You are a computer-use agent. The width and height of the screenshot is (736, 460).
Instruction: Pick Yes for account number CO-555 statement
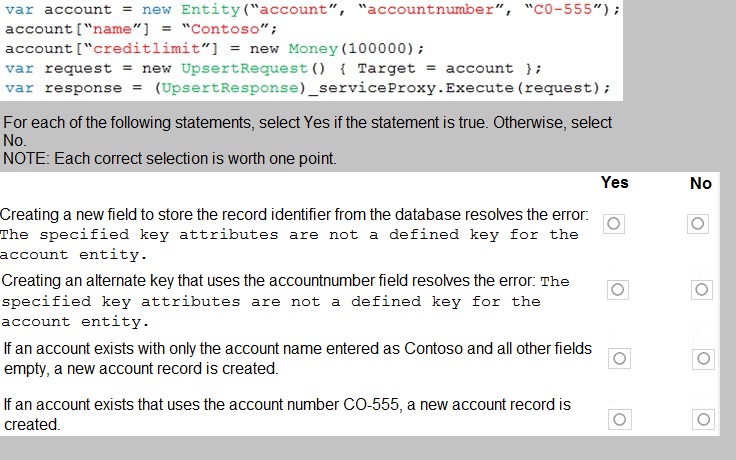click(619, 419)
